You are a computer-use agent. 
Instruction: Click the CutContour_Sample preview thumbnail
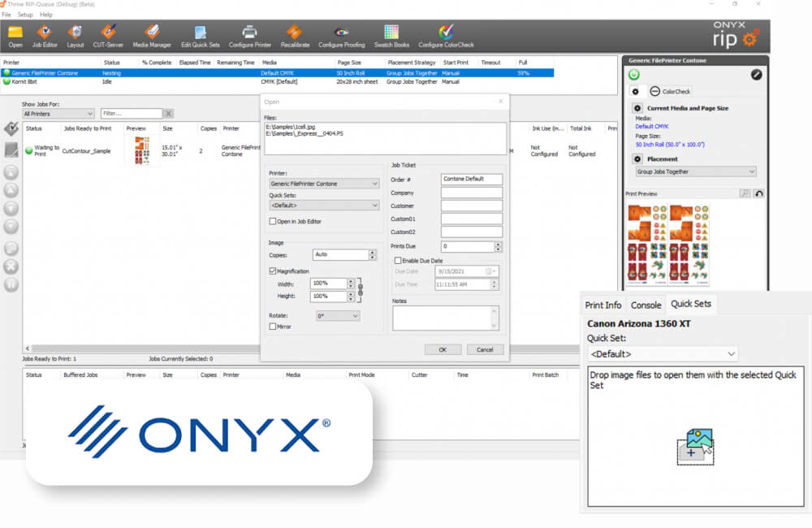[x=142, y=151]
